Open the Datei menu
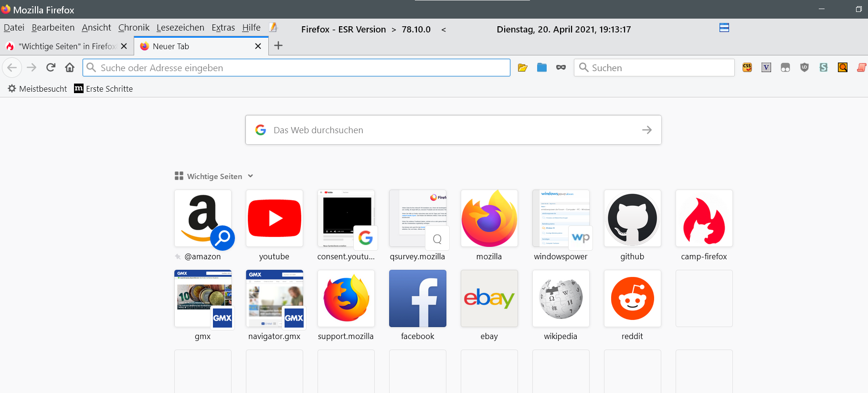868x393 pixels. click(x=14, y=28)
